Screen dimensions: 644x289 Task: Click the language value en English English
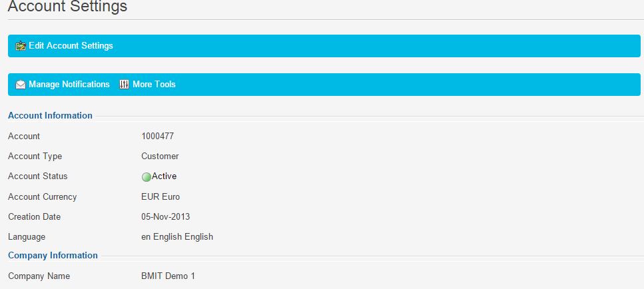pyautogui.click(x=177, y=237)
